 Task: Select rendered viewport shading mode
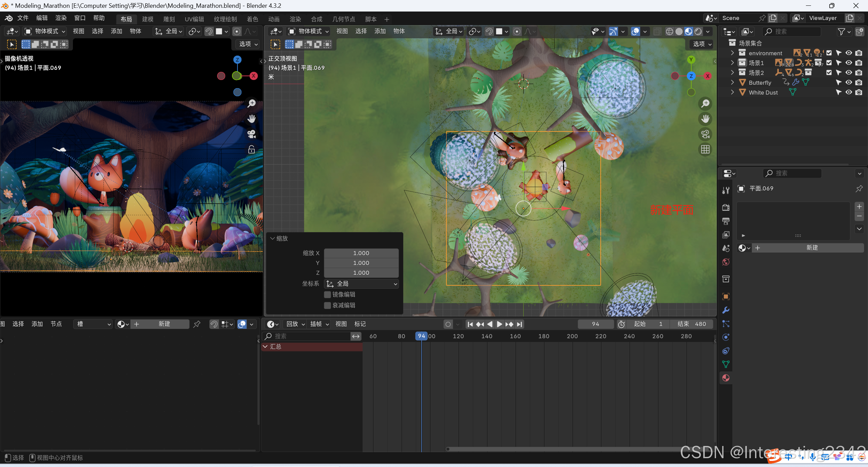click(698, 32)
